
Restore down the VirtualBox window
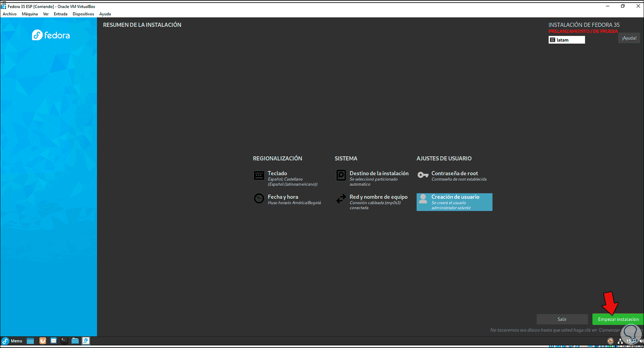tap(623, 6)
